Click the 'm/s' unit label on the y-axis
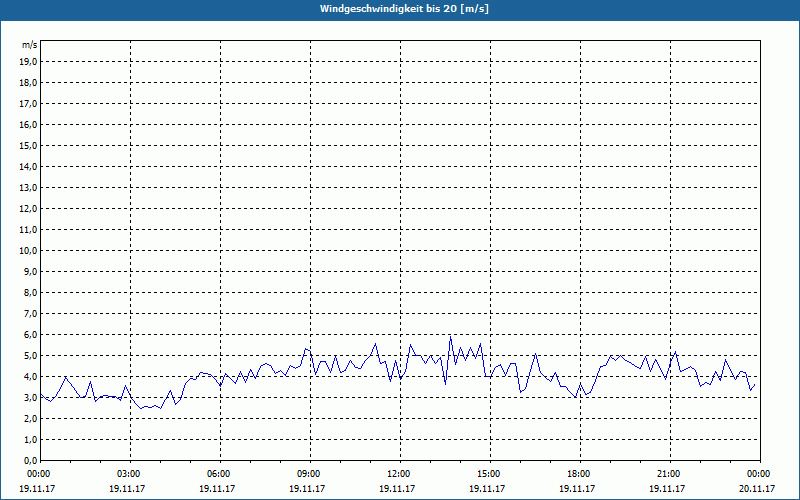 click(29, 45)
